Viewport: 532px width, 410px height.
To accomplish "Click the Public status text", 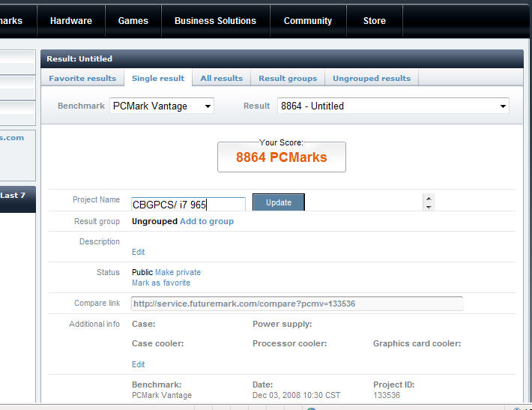I will (x=142, y=272).
